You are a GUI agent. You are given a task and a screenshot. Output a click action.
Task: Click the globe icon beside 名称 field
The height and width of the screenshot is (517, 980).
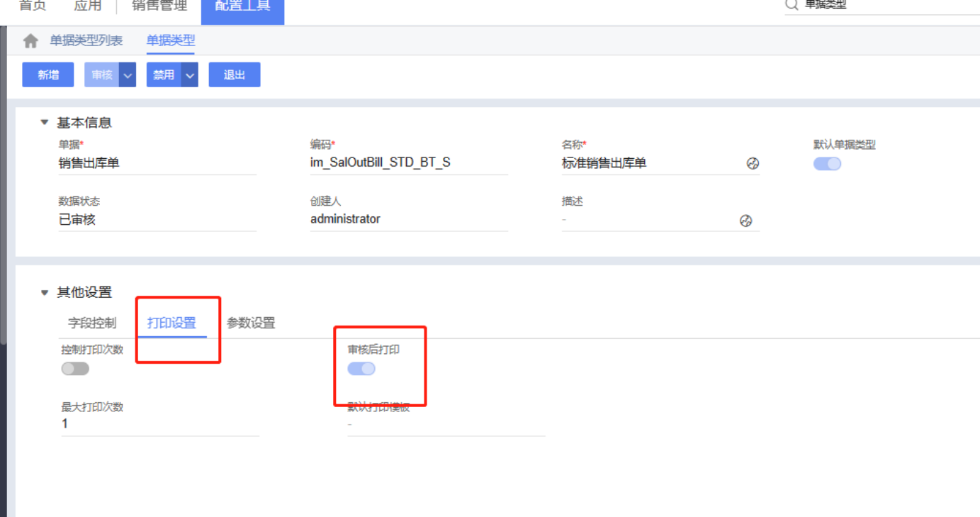click(x=753, y=164)
